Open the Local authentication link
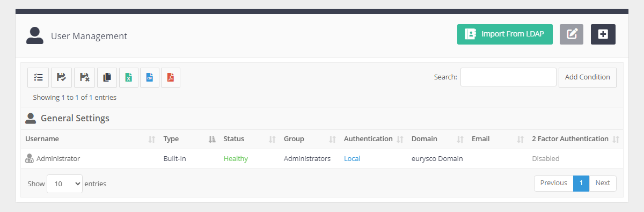644x212 pixels. pyautogui.click(x=352, y=158)
